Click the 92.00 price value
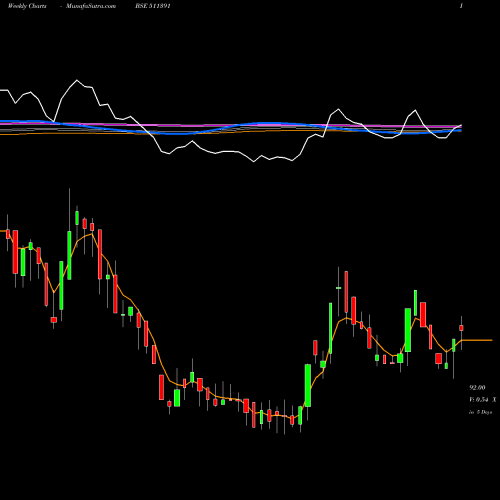The image size is (500, 500). [477, 388]
